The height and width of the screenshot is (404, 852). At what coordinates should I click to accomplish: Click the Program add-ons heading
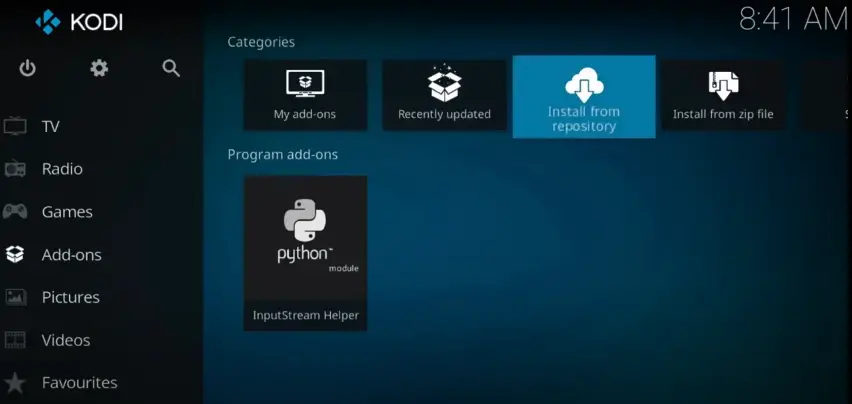(283, 155)
